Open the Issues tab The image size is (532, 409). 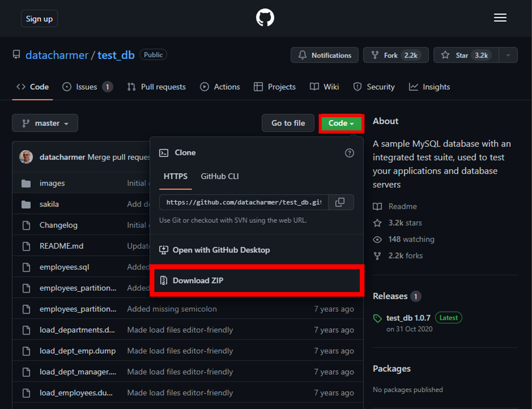click(x=88, y=87)
